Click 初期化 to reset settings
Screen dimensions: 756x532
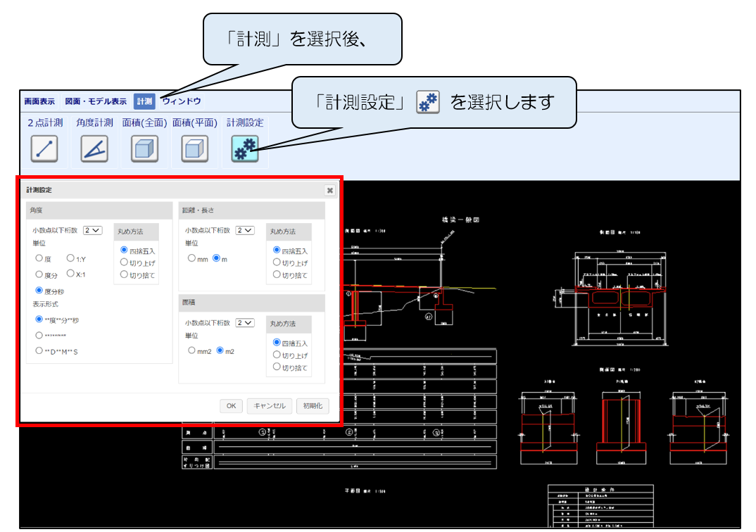pyautogui.click(x=313, y=406)
